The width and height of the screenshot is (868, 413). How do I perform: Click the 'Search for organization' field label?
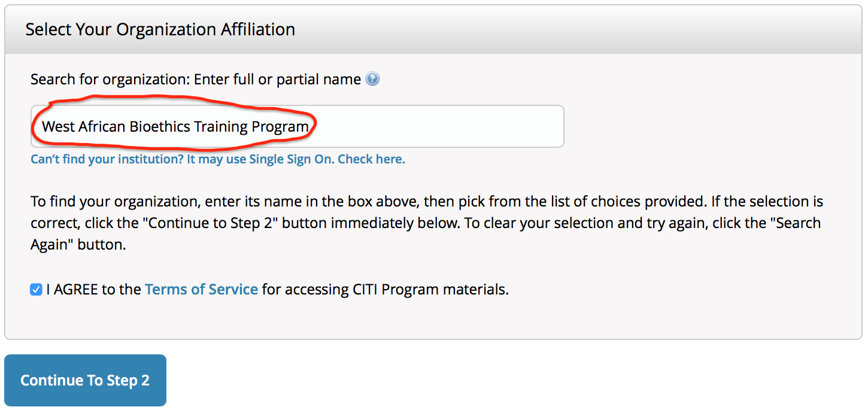pyautogui.click(x=196, y=79)
